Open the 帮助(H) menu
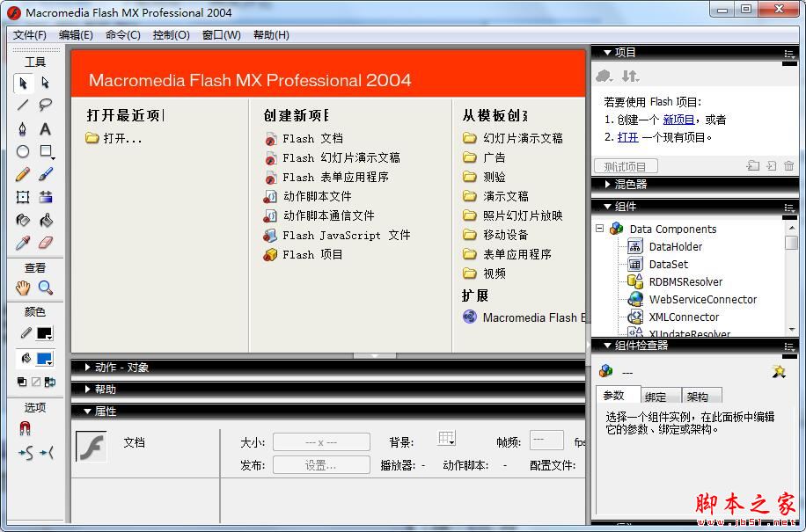Image resolution: width=806 pixels, height=532 pixels. (x=271, y=35)
